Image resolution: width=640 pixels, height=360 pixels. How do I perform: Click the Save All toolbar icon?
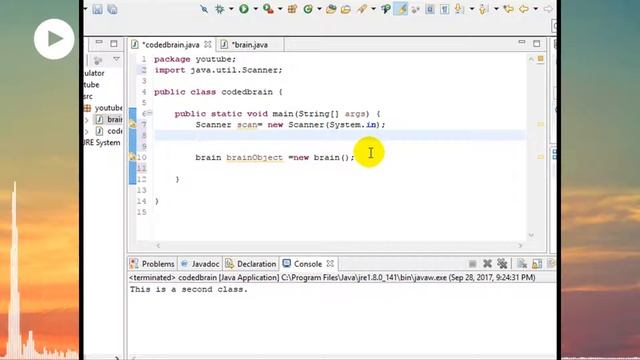(x=112, y=9)
